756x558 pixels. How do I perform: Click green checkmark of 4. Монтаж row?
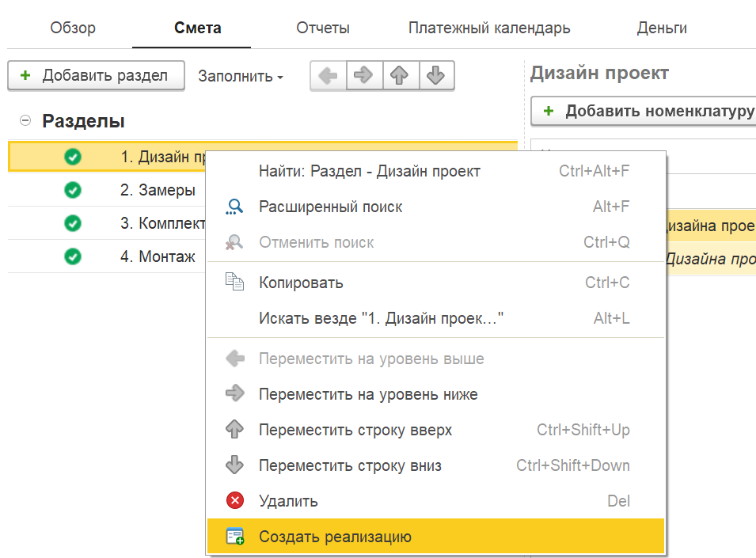coord(73,256)
